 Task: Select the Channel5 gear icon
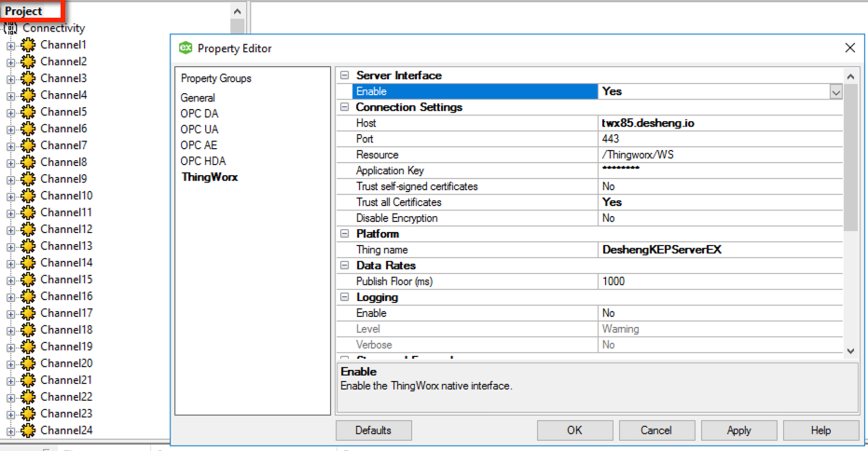point(28,112)
